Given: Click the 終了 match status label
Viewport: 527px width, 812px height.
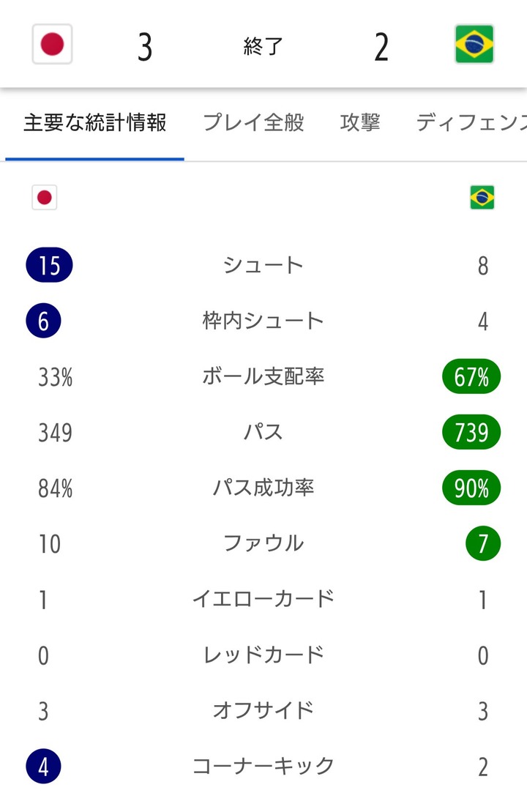Looking at the screenshot, I should tap(263, 47).
